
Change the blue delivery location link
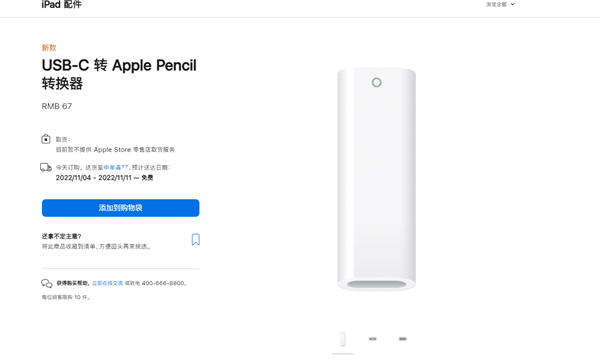[x=116, y=167]
